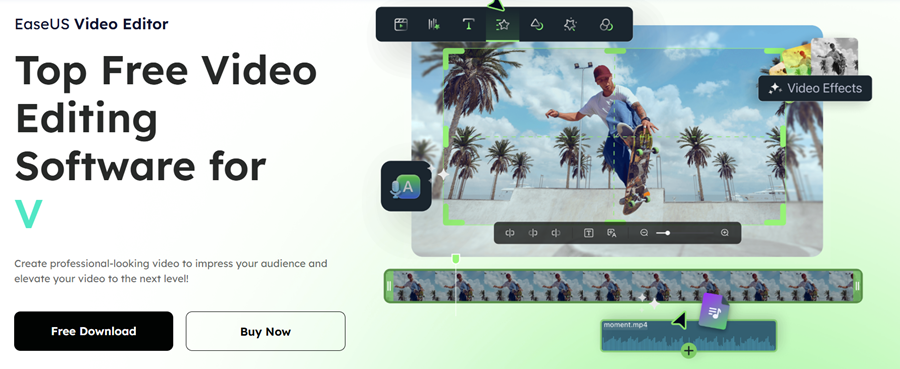Image resolution: width=900 pixels, height=369 pixels.
Task: Click the Free Download button
Action: click(x=94, y=331)
